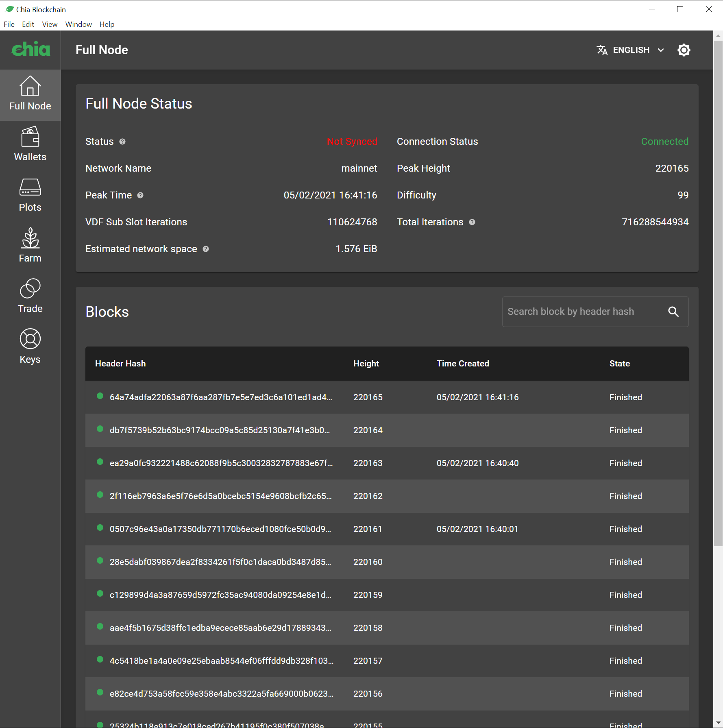Screen dimensions: 723x728
Task: Open block 28e5dabf039867de... row
Action: (x=387, y=562)
